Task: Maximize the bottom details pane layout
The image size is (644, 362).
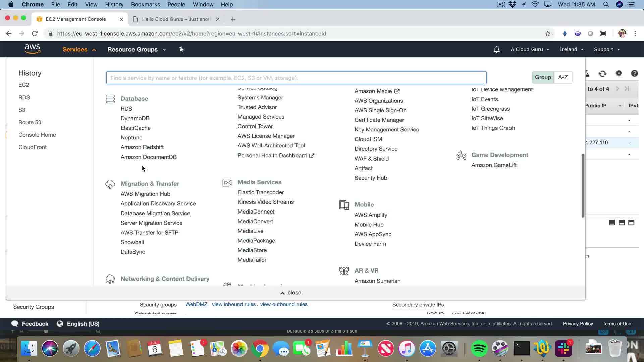Action: tap(631, 223)
